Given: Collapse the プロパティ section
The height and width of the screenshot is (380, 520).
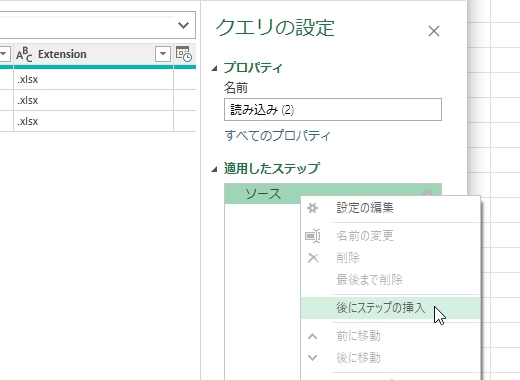Looking at the screenshot, I should [x=214, y=68].
